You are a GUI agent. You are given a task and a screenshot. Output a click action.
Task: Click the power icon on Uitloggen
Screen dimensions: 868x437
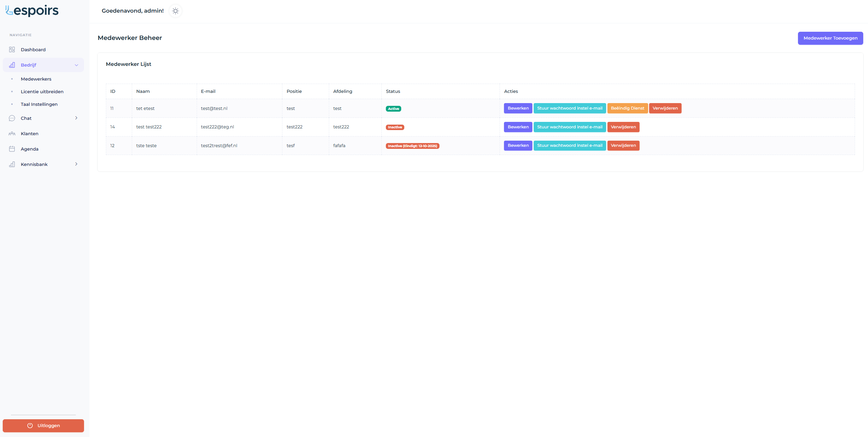(30, 425)
